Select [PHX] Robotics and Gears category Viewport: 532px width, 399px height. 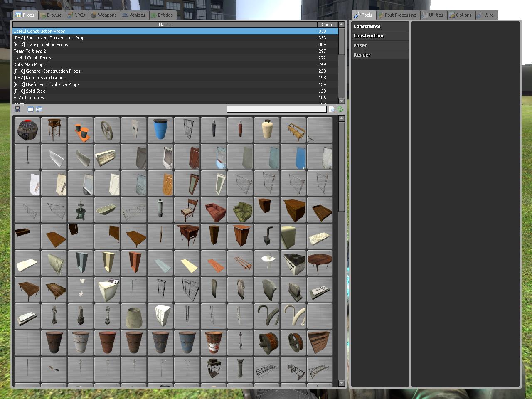pyautogui.click(x=39, y=78)
